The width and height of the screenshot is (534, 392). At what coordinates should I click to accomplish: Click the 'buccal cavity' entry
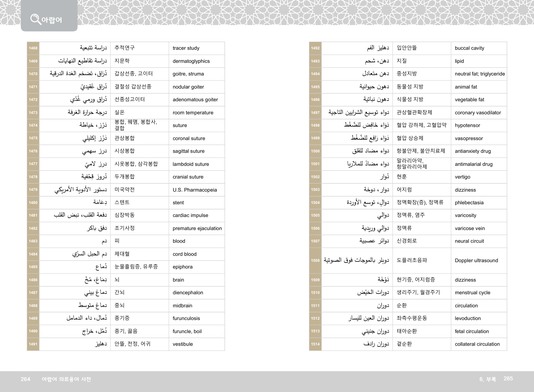(469, 48)
